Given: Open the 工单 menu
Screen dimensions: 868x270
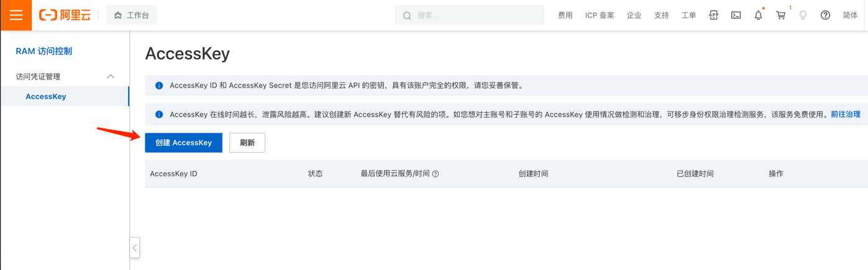Looking at the screenshot, I should [x=688, y=16].
